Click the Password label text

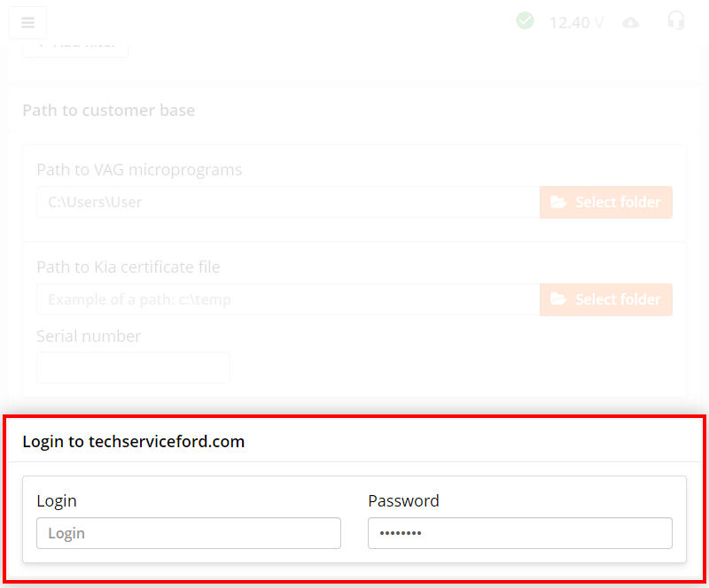(x=403, y=500)
